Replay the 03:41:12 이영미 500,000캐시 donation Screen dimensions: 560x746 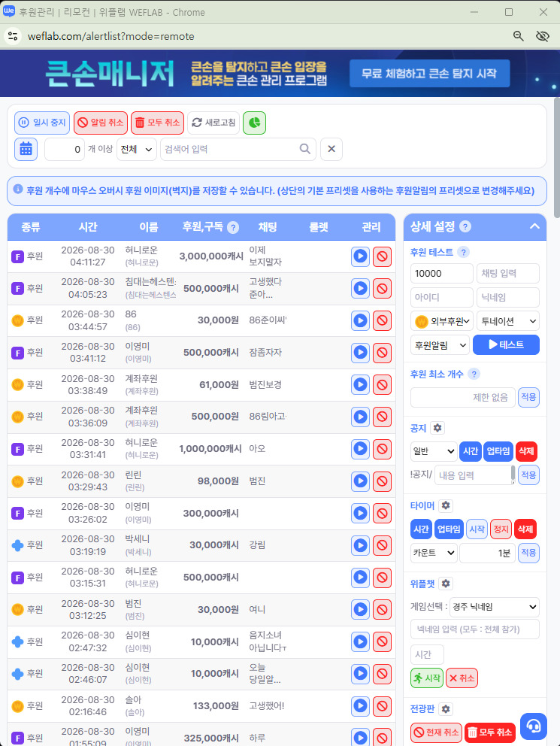click(360, 353)
